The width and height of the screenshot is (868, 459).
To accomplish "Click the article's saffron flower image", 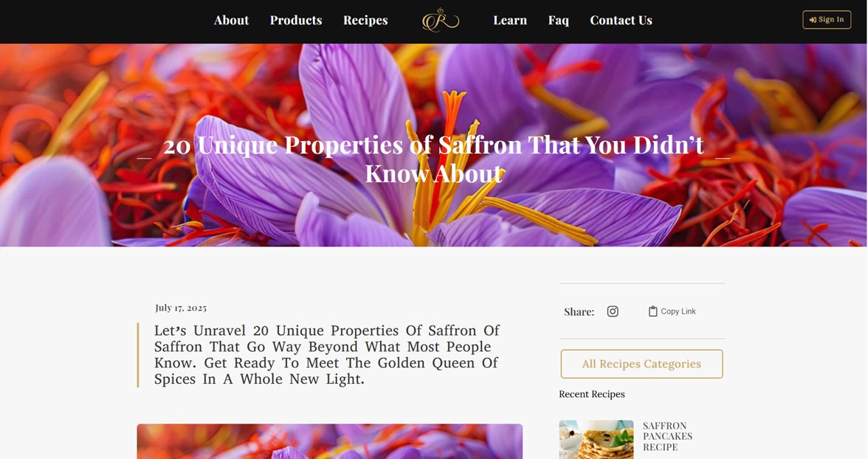I will [x=329, y=441].
